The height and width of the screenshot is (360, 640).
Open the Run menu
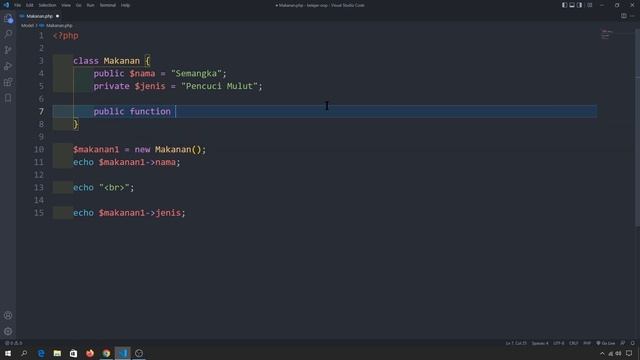point(90,5)
